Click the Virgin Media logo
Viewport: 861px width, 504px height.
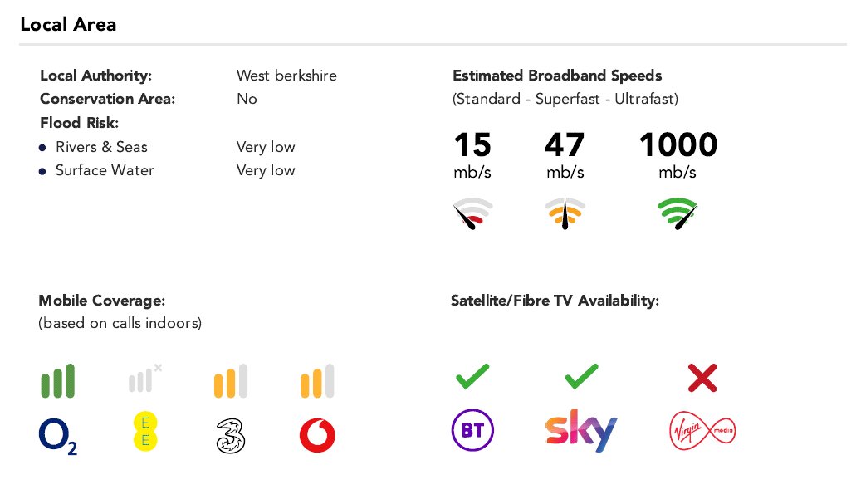pyautogui.click(x=702, y=431)
